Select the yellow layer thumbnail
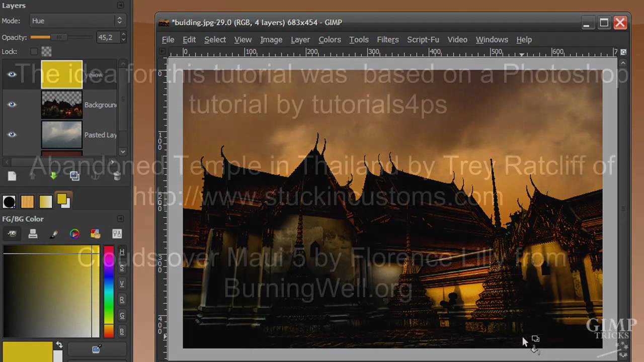 (62, 74)
